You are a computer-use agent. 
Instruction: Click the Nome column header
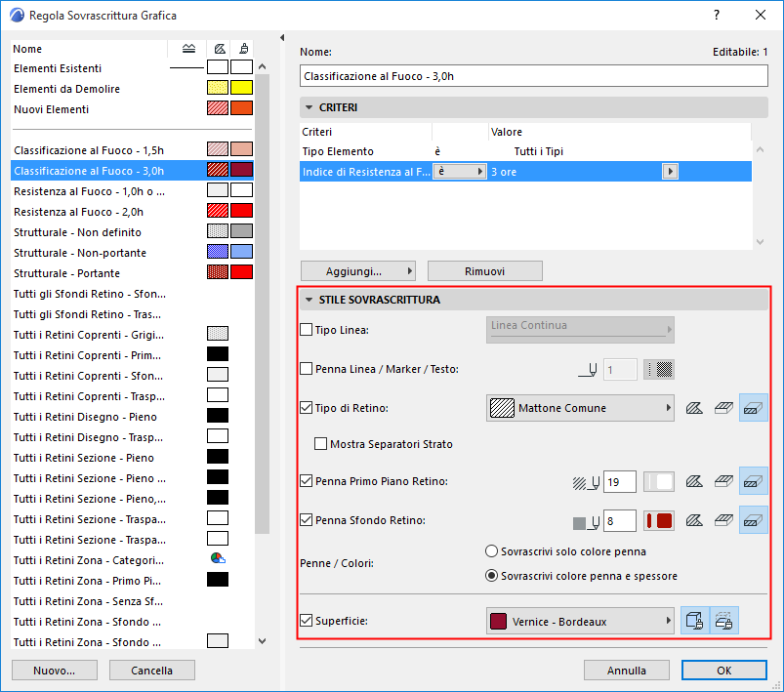click(x=89, y=49)
